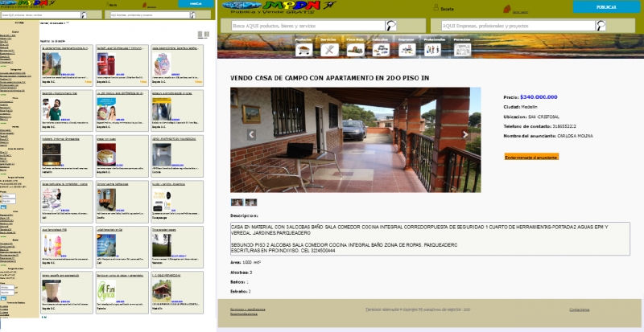Image resolution: width=644 pixels, height=332 pixels.
Task: Open the man in green shirt listing thumbnail
Action: 52,109
